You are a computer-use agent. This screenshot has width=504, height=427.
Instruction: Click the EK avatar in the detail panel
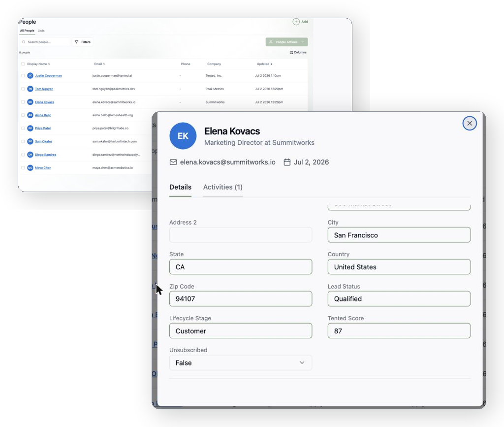(x=183, y=136)
